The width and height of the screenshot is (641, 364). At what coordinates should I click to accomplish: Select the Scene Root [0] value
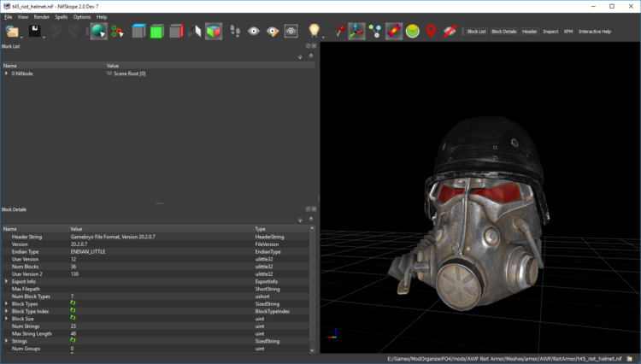pyautogui.click(x=129, y=73)
